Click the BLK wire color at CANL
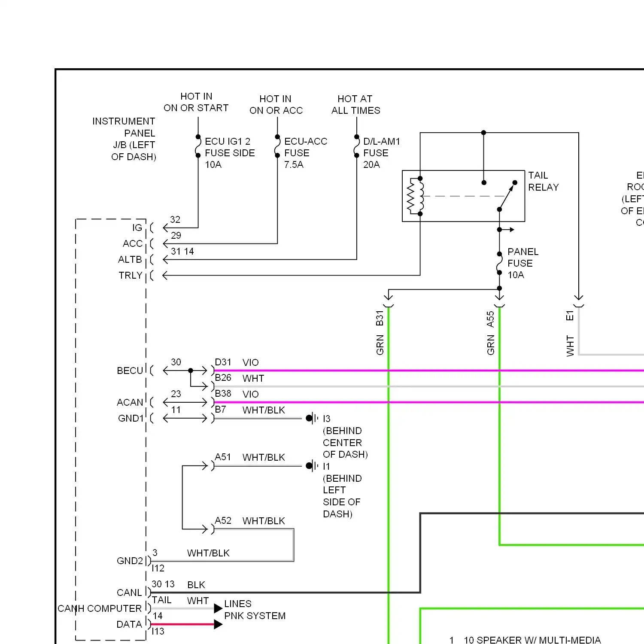The image size is (644, 644). point(196,585)
